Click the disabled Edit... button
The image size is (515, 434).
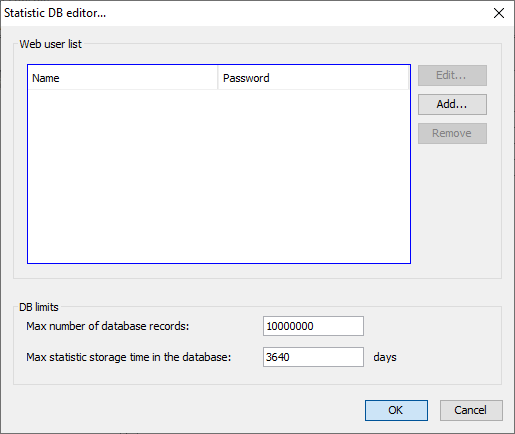pyautogui.click(x=452, y=75)
